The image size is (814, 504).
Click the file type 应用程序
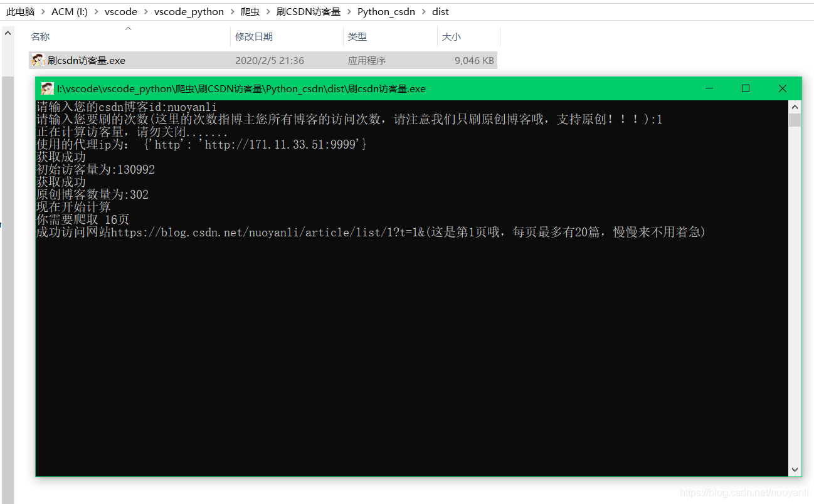pos(367,61)
